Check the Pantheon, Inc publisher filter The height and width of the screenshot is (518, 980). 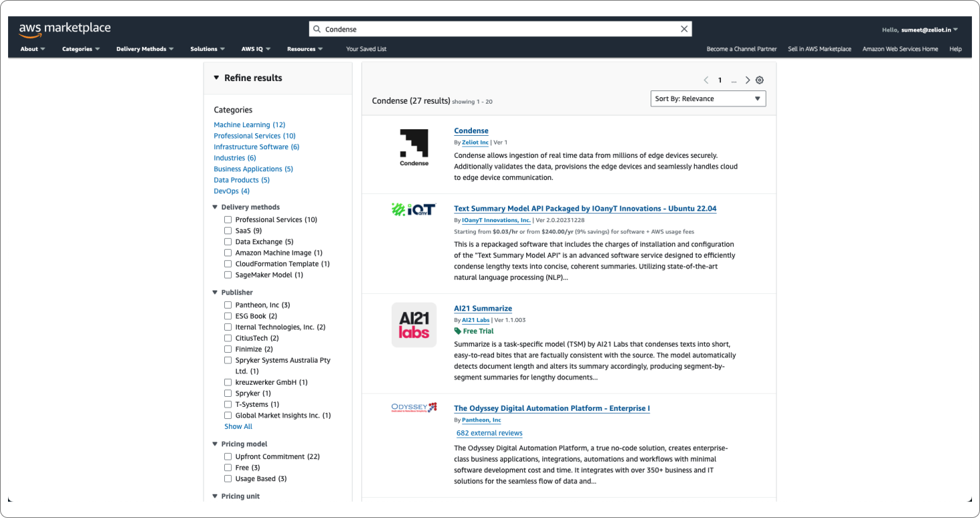228,305
